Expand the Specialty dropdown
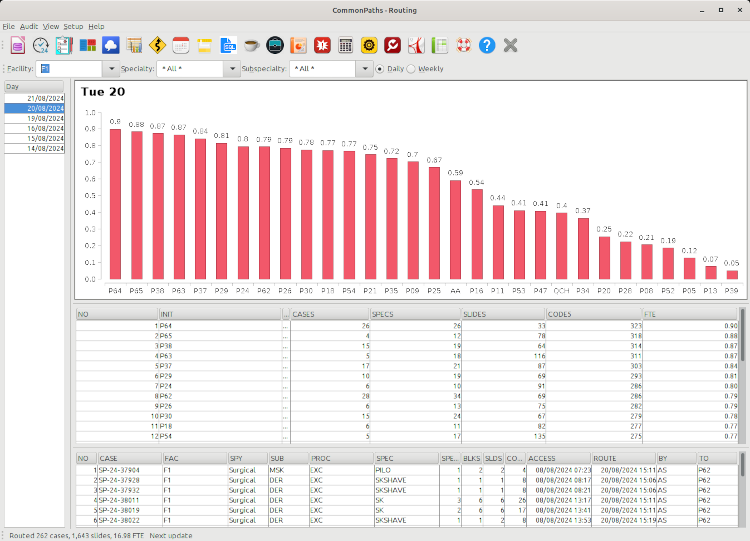Image resolution: width=750 pixels, height=541 pixels. (231, 69)
